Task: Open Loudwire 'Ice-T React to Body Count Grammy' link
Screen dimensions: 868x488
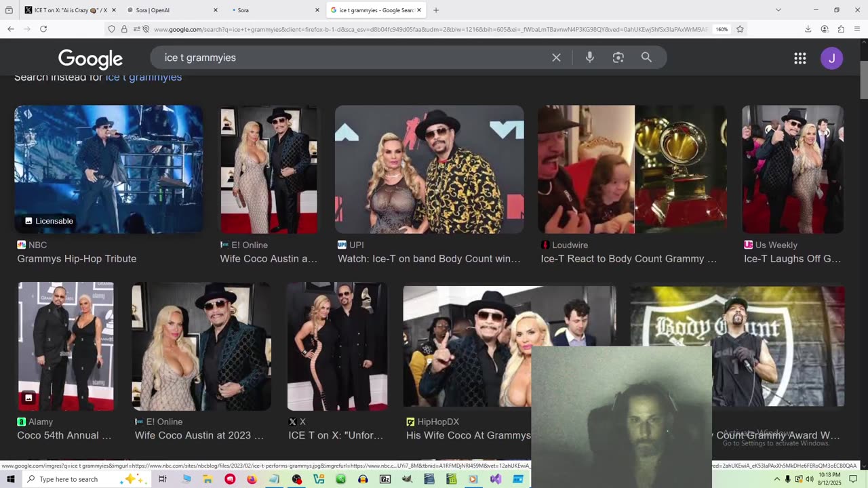Action: pos(629,259)
